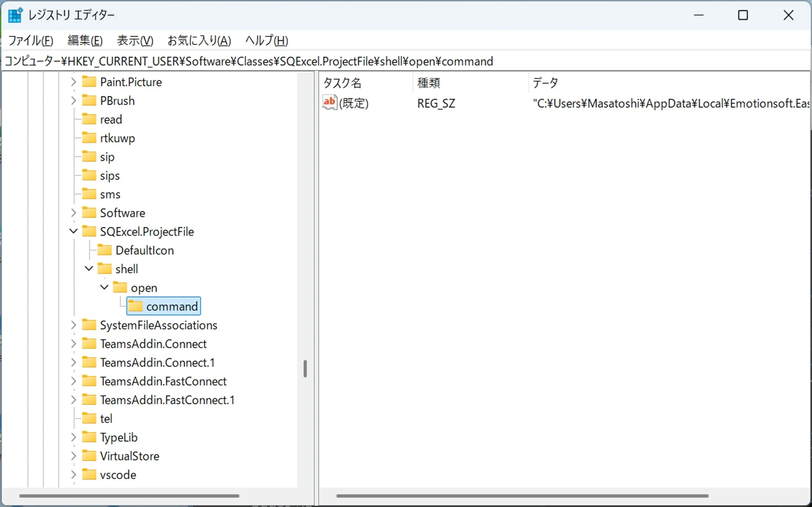Click the タスク名 column header
812x507 pixels.
coord(366,83)
